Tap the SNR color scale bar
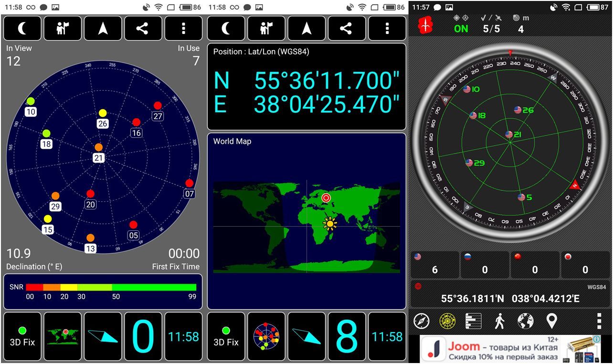The width and height of the screenshot is (613, 364). point(111,287)
